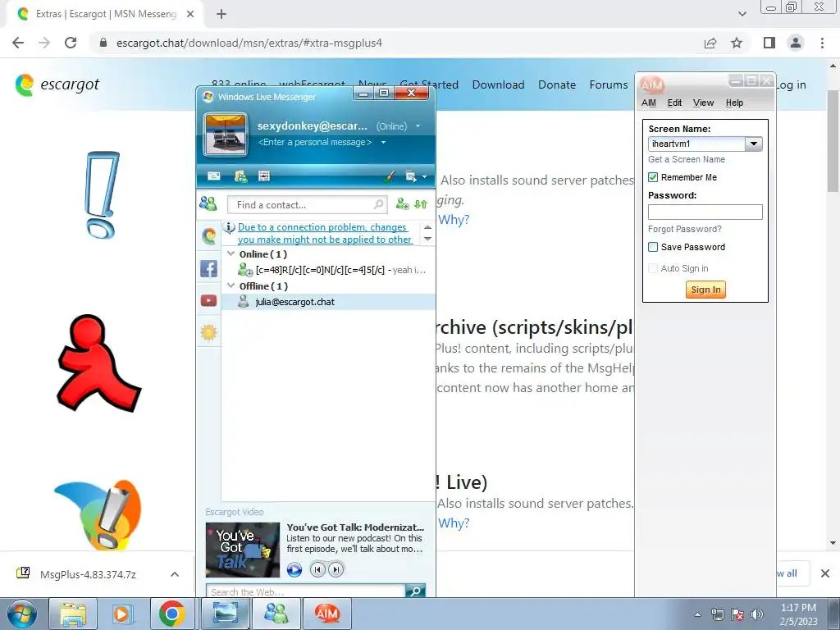
Task: Open the show menu dropdown arrow in Messenger toolbar
Action: (x=424, y=177)
